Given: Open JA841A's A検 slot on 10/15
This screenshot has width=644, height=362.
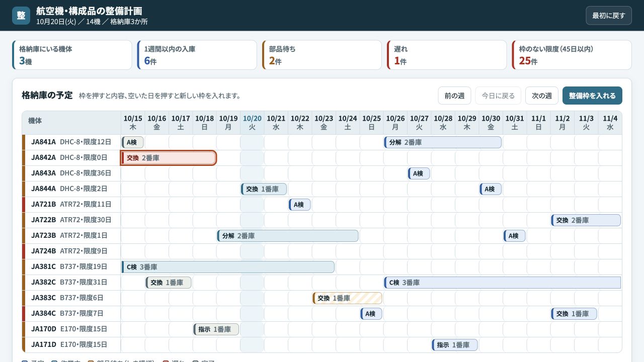Looking at the screenshot, I should (133, 142).
